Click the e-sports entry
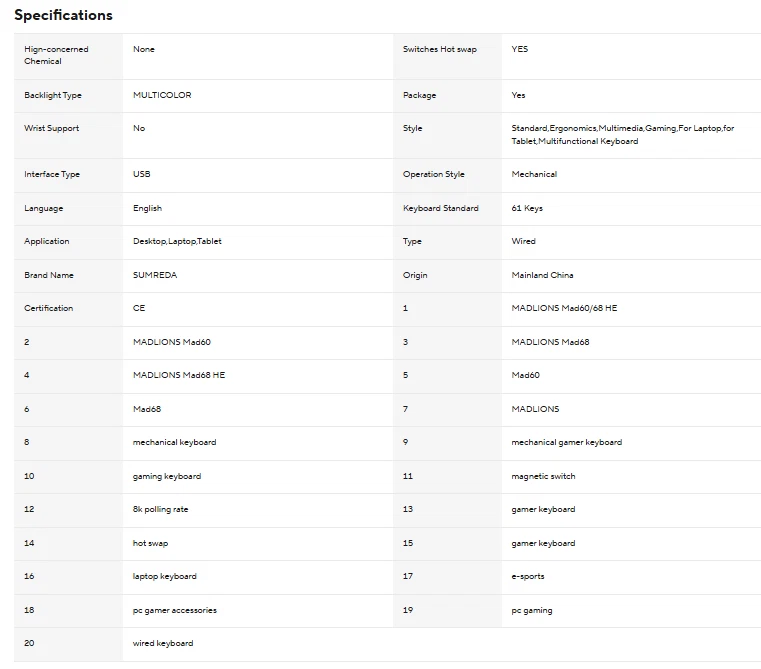The image size is (761, 669). 528,576
